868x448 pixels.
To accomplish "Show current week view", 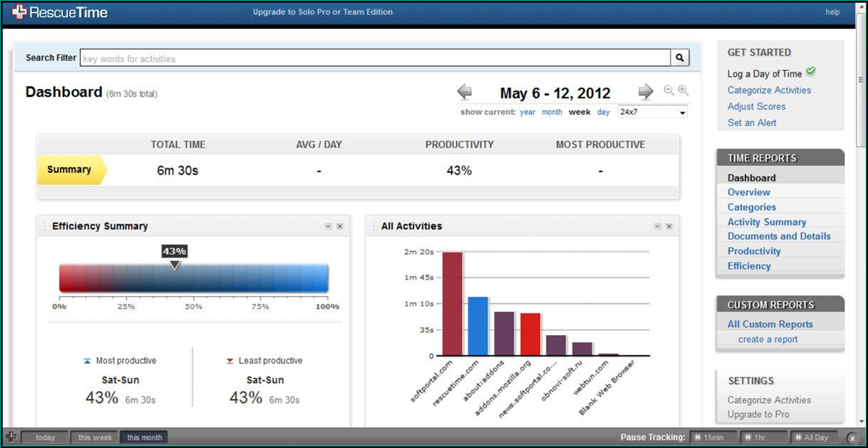I will [x=580, y=112].
